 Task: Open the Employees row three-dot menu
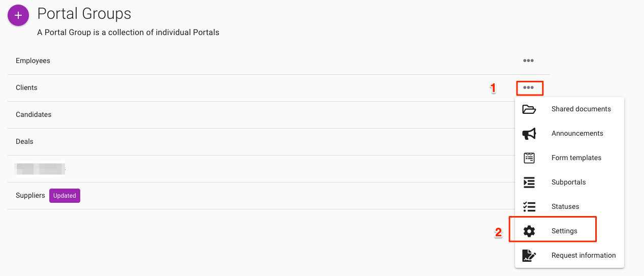(528, 61)
